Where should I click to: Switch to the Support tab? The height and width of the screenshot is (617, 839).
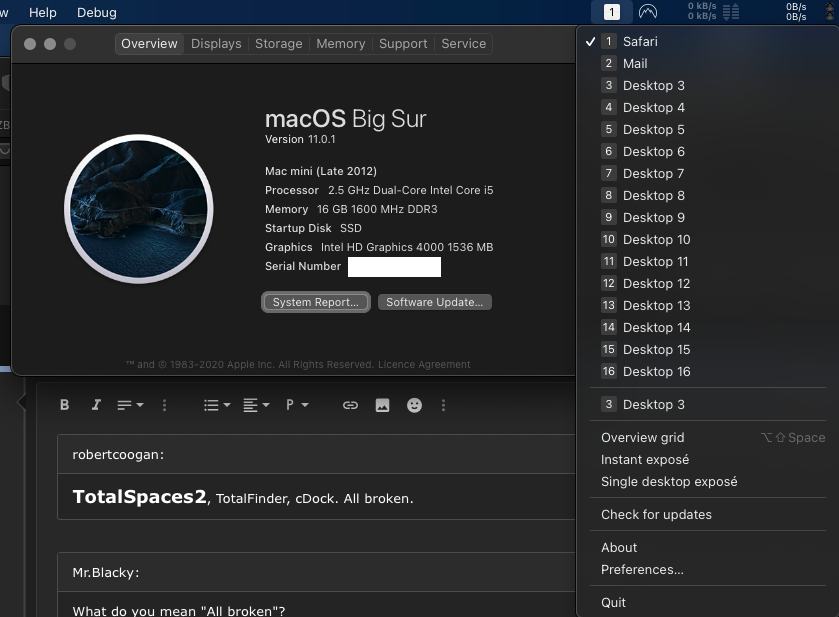(403, 44)
